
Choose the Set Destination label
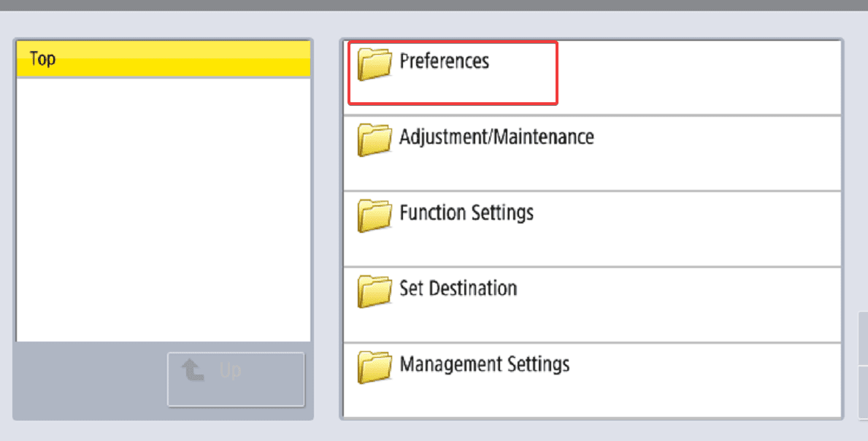(458, 288)
